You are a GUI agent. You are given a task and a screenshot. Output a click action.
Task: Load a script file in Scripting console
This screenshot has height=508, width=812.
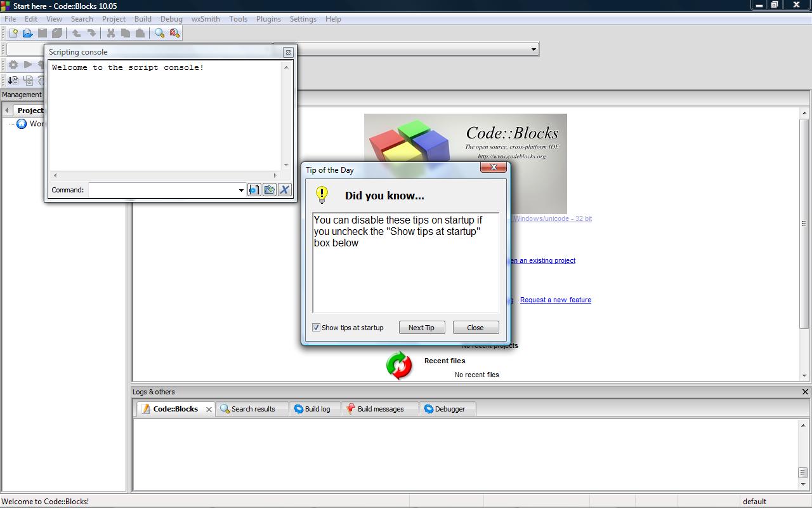pyautogui.click(x=270, y=190)
